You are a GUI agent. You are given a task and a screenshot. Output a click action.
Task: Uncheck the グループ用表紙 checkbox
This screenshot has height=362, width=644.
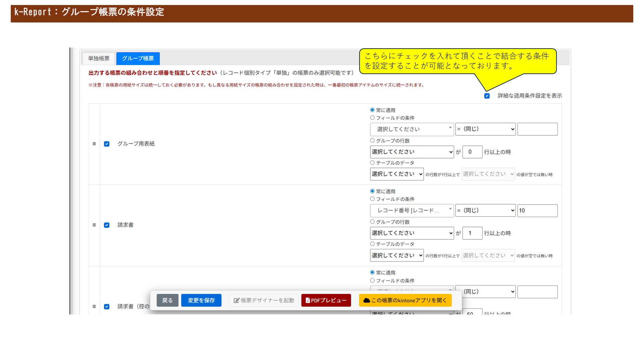(107, 144)
